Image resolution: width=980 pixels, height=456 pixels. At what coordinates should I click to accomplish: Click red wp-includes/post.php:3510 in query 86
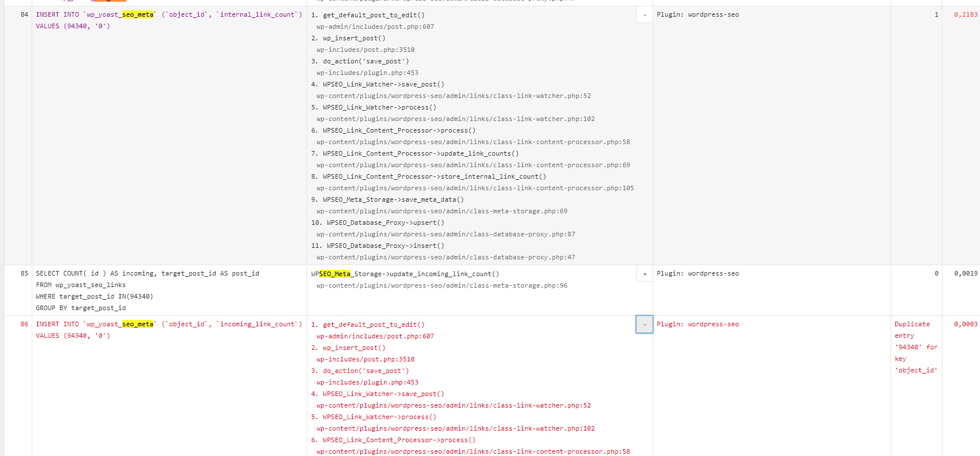[365, 360]
